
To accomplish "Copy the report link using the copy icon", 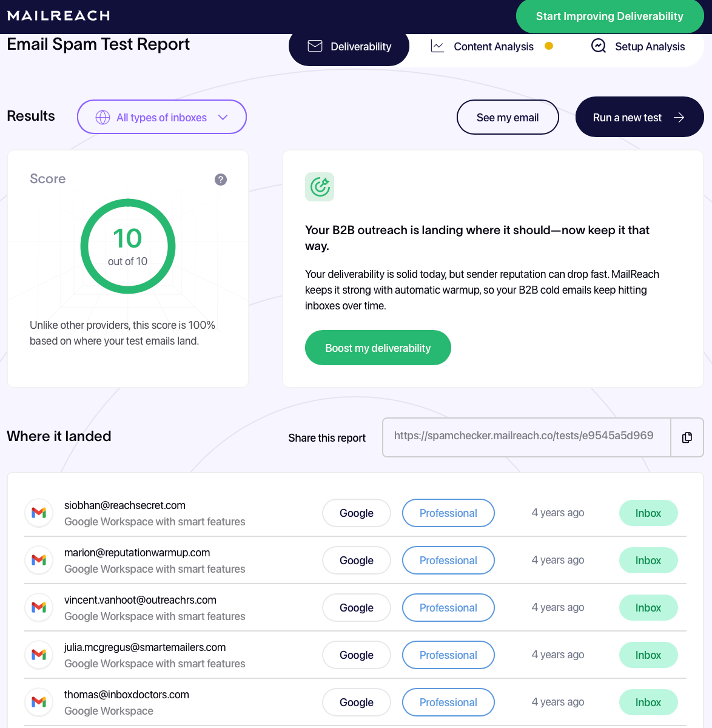I will click(687, 437).
